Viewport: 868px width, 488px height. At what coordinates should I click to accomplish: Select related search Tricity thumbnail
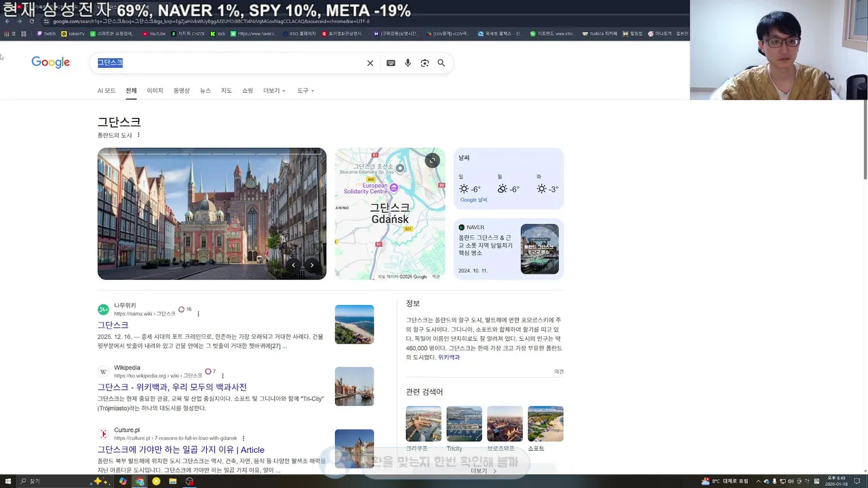click(465, 424)
